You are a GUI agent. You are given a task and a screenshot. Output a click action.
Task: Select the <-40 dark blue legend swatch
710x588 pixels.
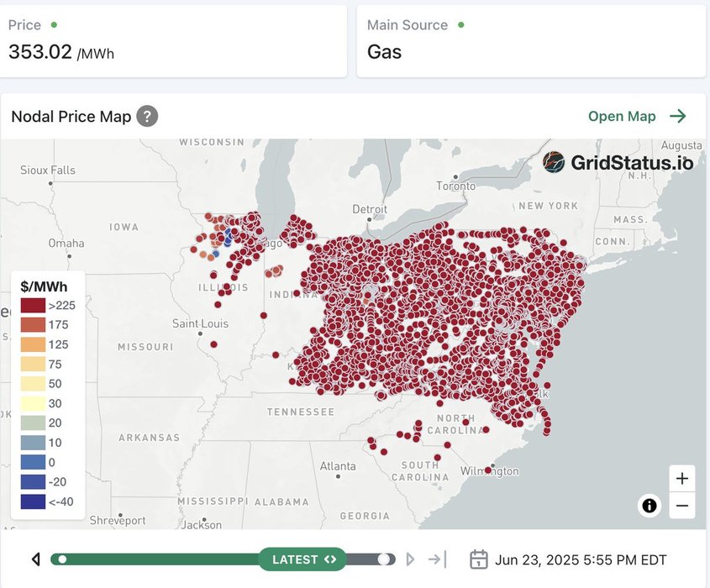coord(33,501)
